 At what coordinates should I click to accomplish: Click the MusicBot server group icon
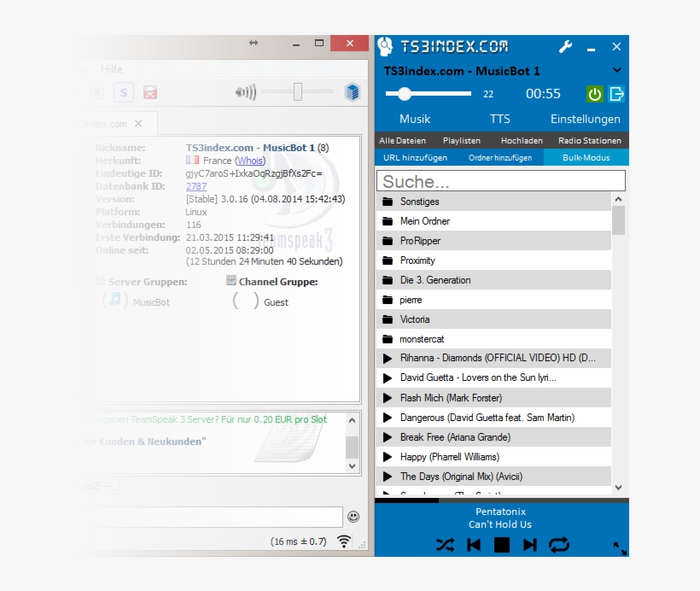114,300
